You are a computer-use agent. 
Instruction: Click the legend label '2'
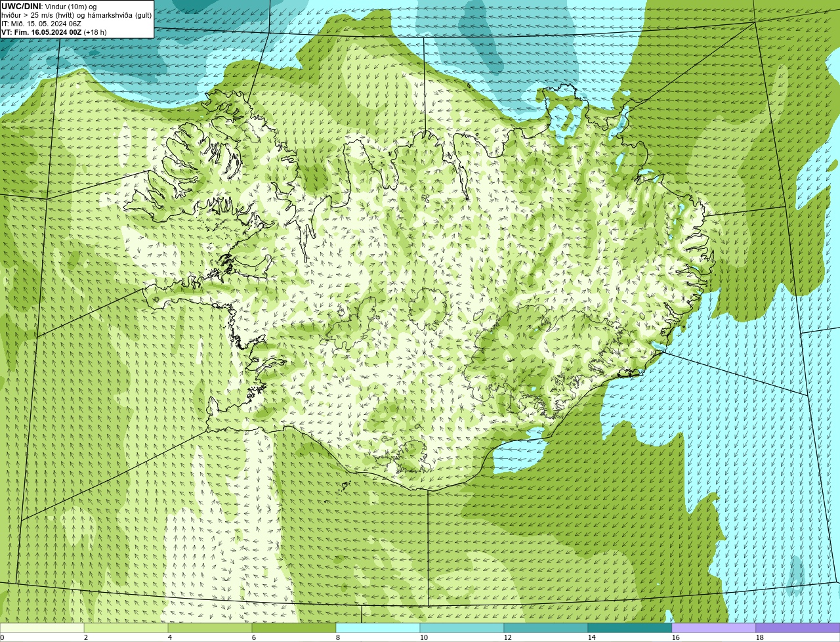(x=86, y=637)
